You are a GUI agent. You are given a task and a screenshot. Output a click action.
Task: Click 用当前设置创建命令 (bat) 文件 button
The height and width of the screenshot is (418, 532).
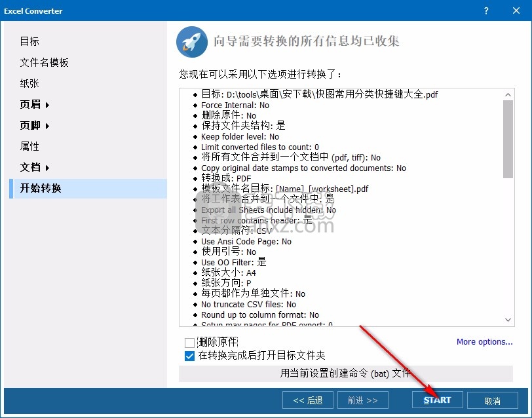(x=345, y=373)
